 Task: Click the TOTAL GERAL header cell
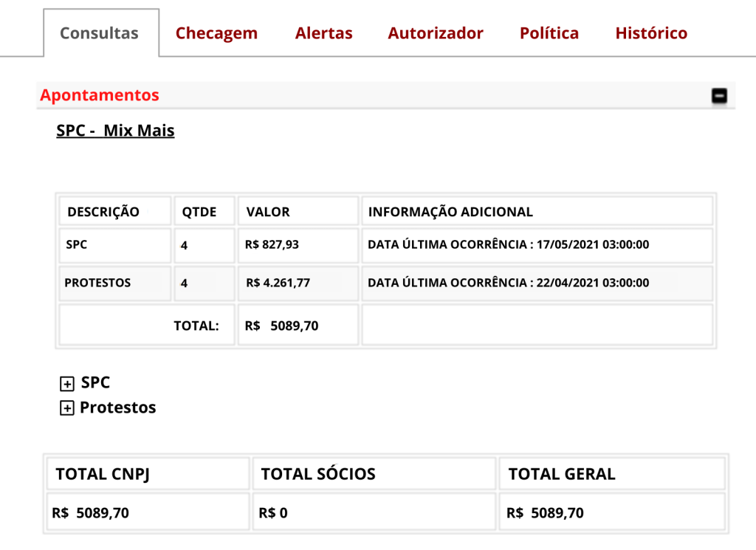click(x=562, y=474)
